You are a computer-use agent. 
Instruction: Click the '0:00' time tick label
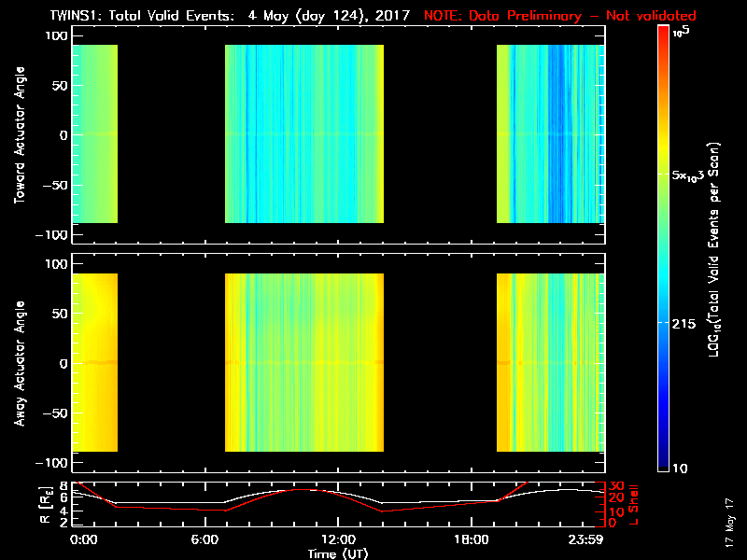click(83, 539)
